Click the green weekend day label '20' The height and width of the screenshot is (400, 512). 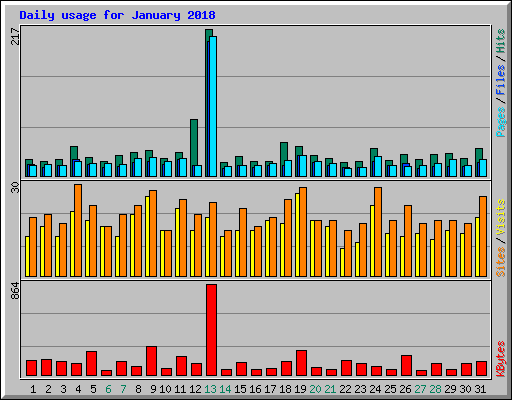point(315,389)
